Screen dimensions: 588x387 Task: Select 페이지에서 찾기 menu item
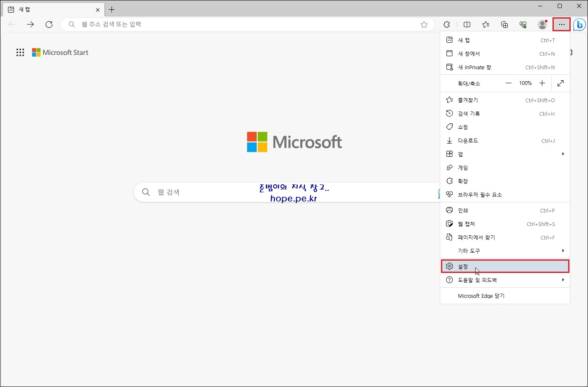coord(505,237)
